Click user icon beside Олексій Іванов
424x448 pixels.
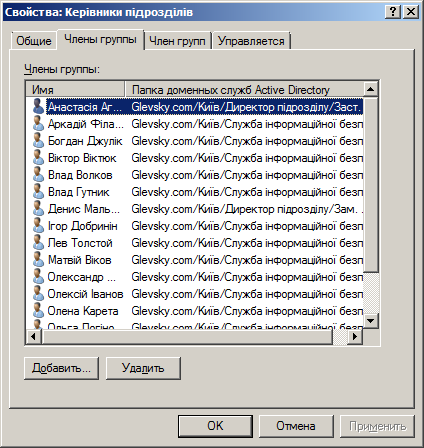coord(38,293)
